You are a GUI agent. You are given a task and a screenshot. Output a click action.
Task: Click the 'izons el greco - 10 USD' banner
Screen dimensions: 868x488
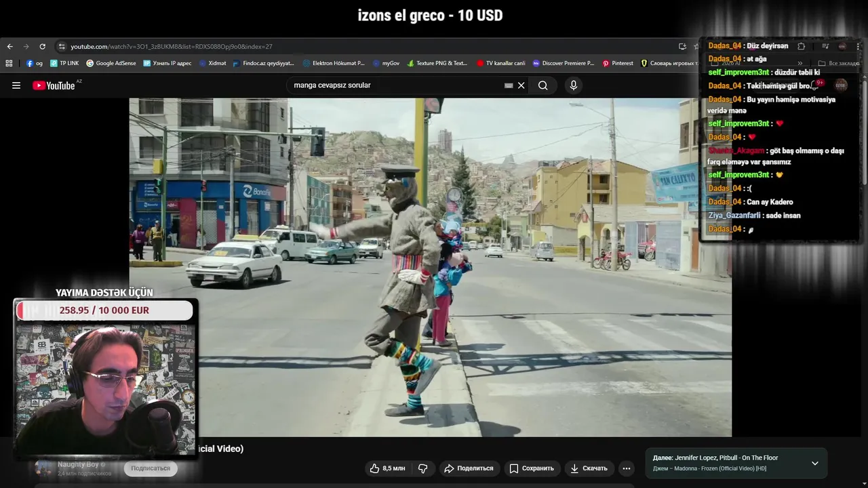pyautogui.click(x=431, y=16)
